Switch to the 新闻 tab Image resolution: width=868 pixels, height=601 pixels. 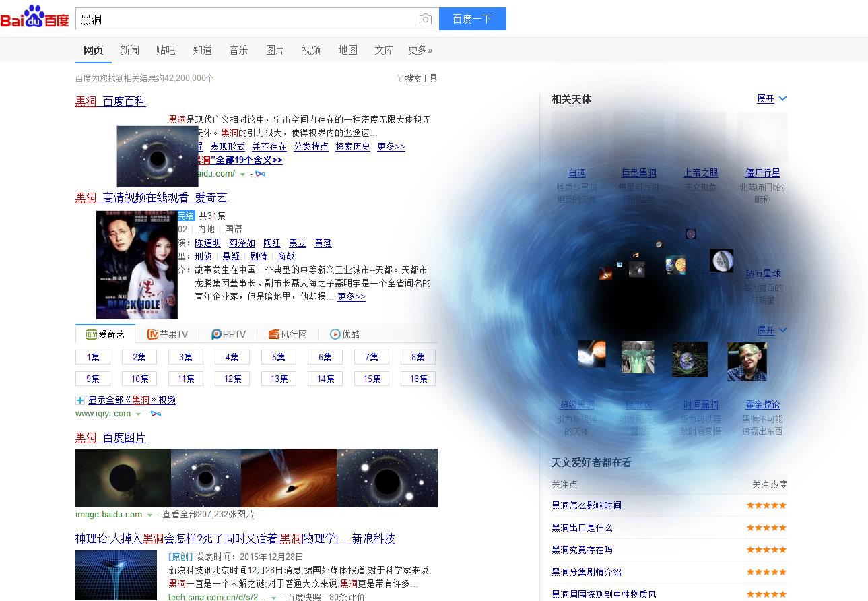[x=130, y=51]
